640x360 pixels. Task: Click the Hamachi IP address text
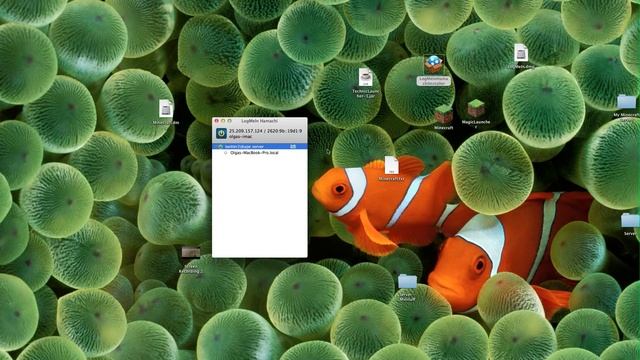pos(265,131)
